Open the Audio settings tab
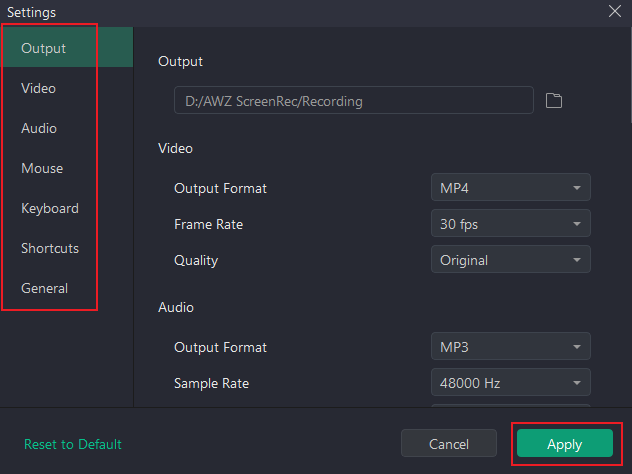Screen dimensions: 632x474 point(39,128)
